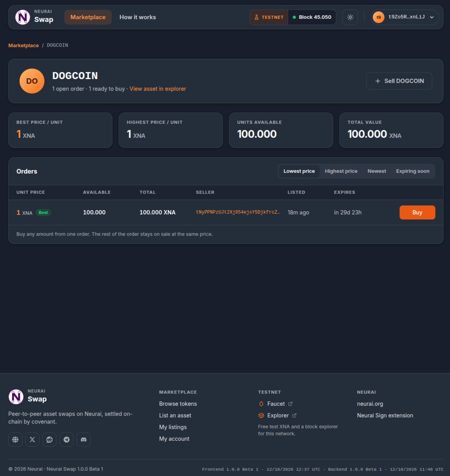Click the LISTED column header

[x=296, y=192]
